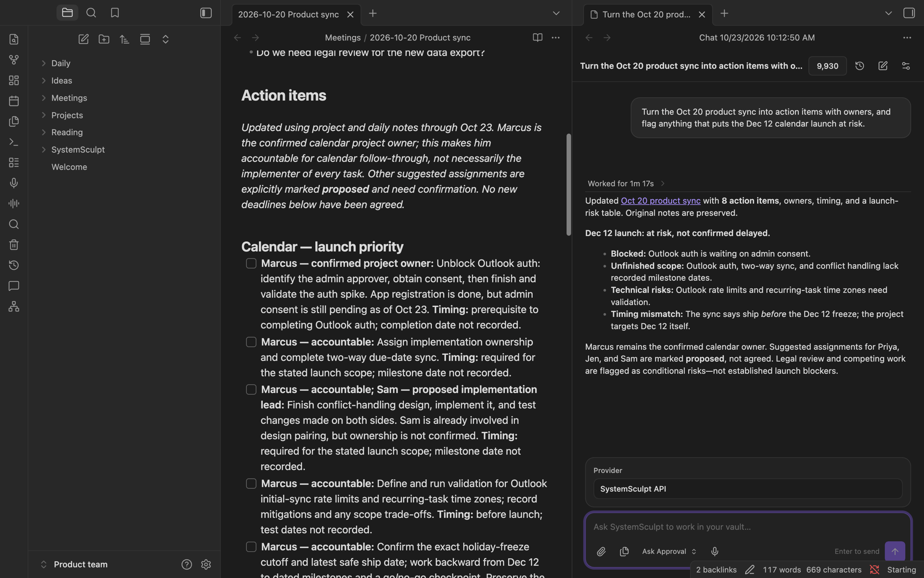Screen dimensions: 924x578
Task: Open the files explorer folder icon
Action: (67, 13)
